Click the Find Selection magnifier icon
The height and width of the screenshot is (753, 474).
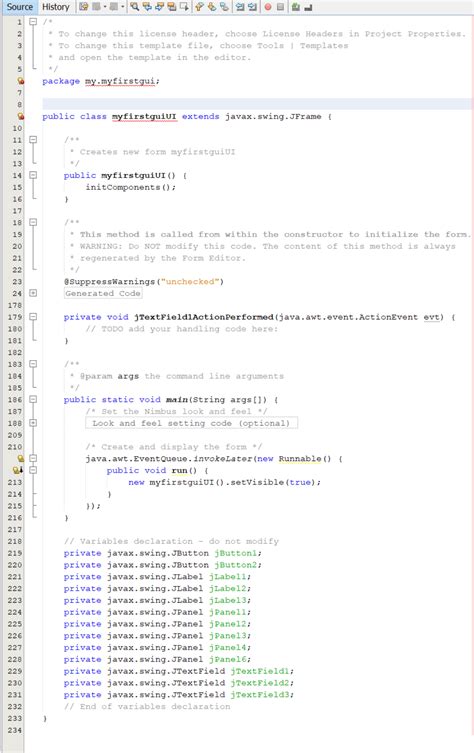(134, 7)
